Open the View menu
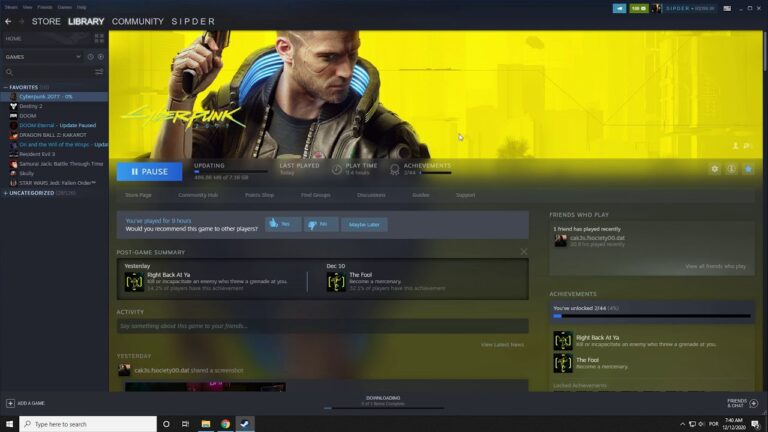This screenshot has height=432, width=768. click(27, 7)
